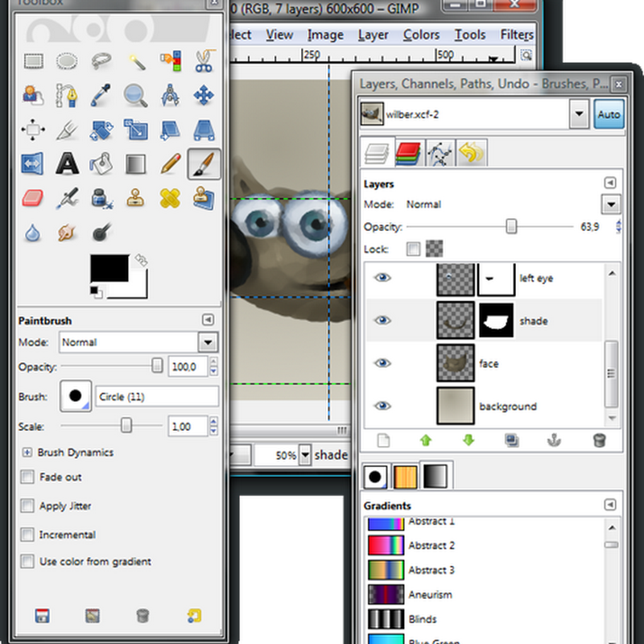
Task: Raise layer with green up arrow
Action: point(426,440)
